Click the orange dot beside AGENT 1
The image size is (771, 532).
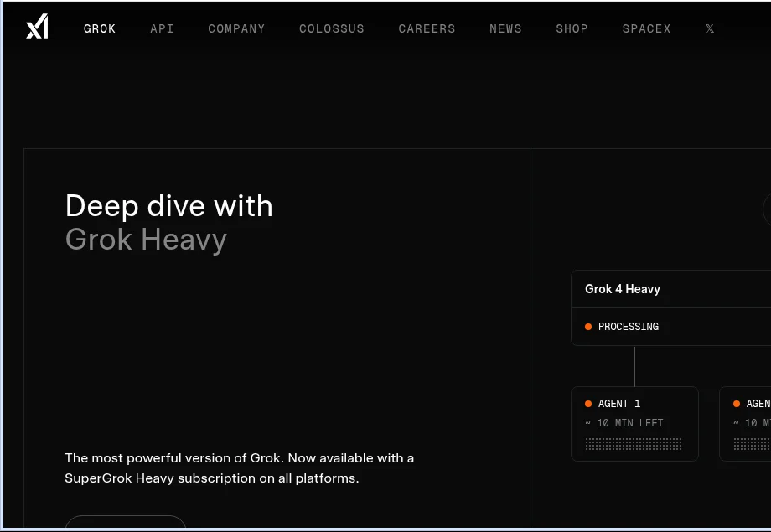(x=588, y=404)
